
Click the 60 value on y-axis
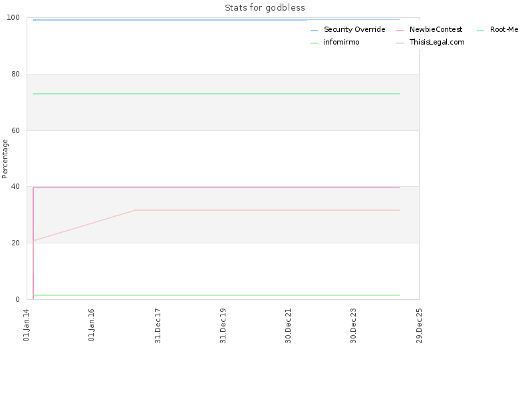(x=15, y=130)
